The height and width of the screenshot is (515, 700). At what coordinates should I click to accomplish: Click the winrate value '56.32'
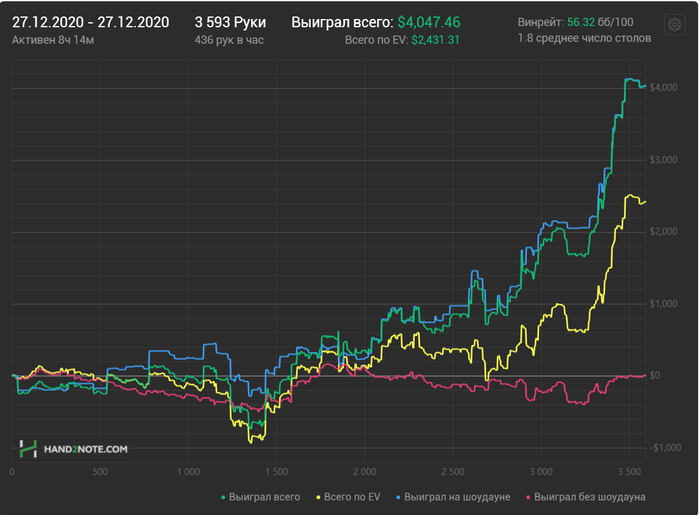click(x=581, y=22)
